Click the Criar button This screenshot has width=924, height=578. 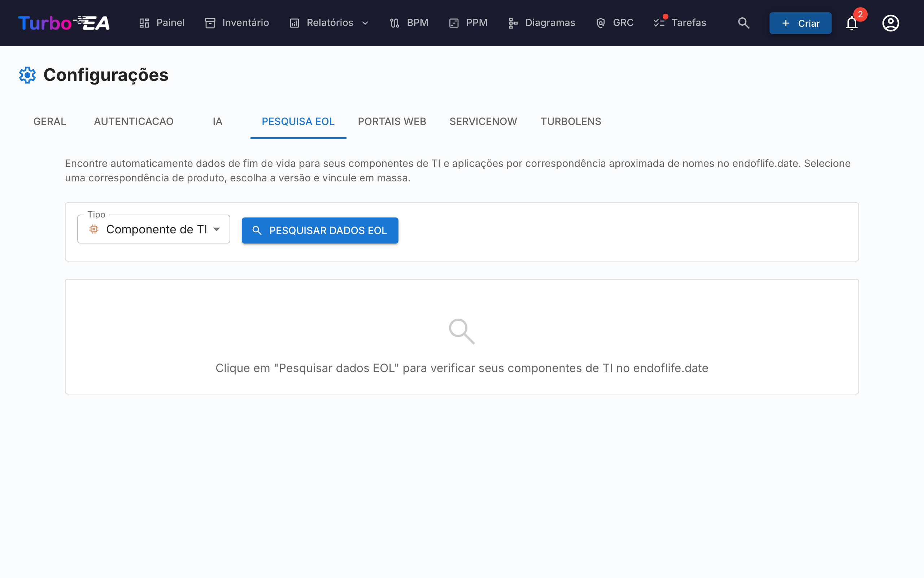coord(800,23)
